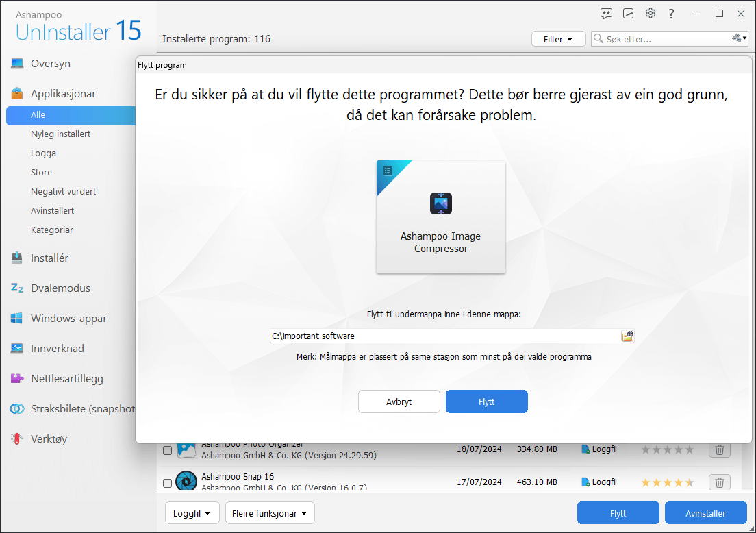Open the Loggfil dropdown at the bottom
The image size is (756, 533).
tap(192, 512)
